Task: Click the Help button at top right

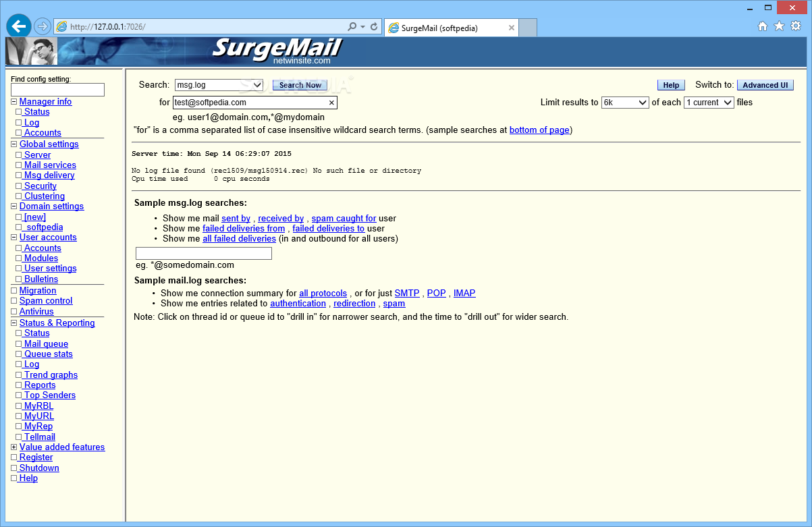Action: click(x=671, y=85)
